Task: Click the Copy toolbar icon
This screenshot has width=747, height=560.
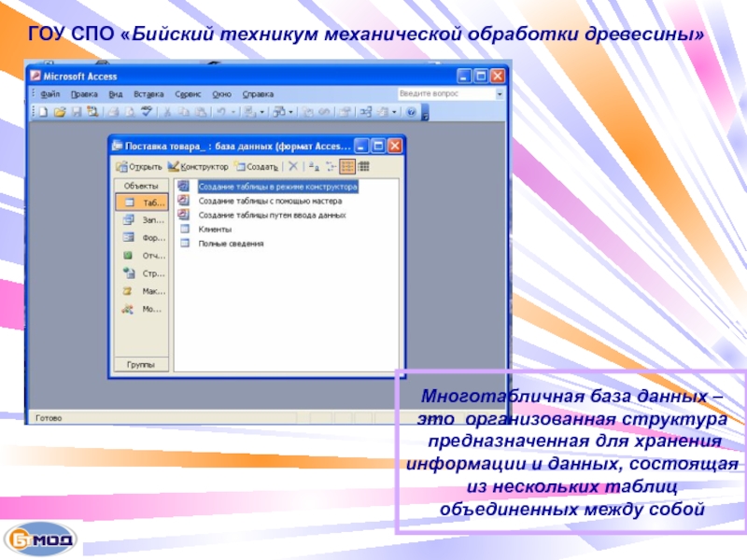Action: [x=183, y=112]
